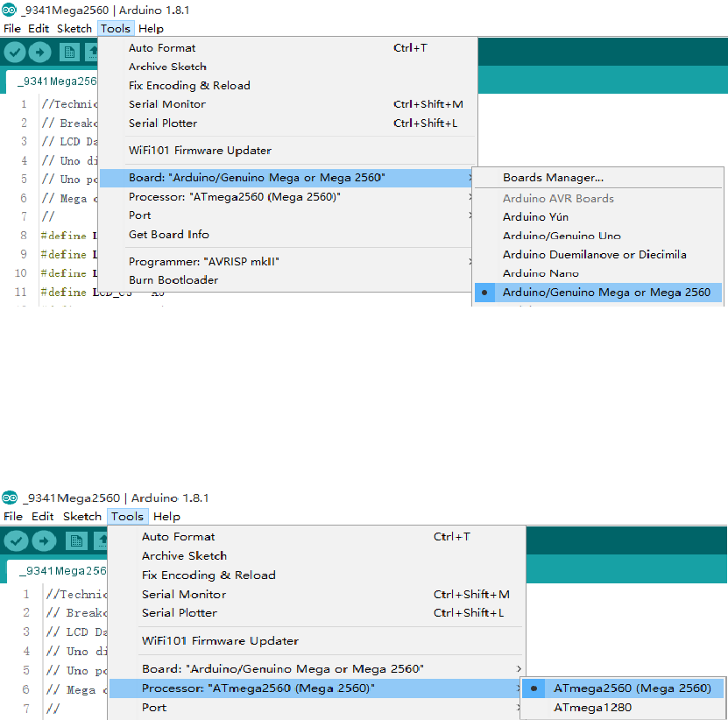Select Fix Encoding & Reload in bottom menu
728x720 pixels.
coord(316,575)
